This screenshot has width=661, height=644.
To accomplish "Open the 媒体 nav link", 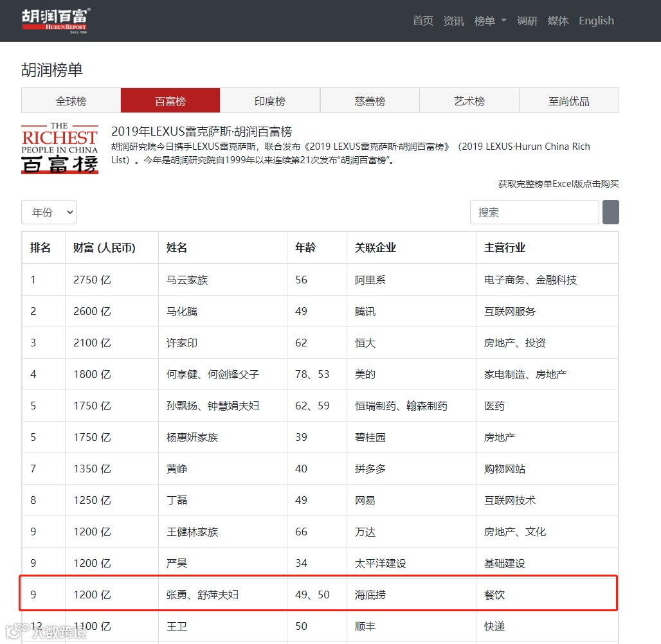I will [557, 21].
